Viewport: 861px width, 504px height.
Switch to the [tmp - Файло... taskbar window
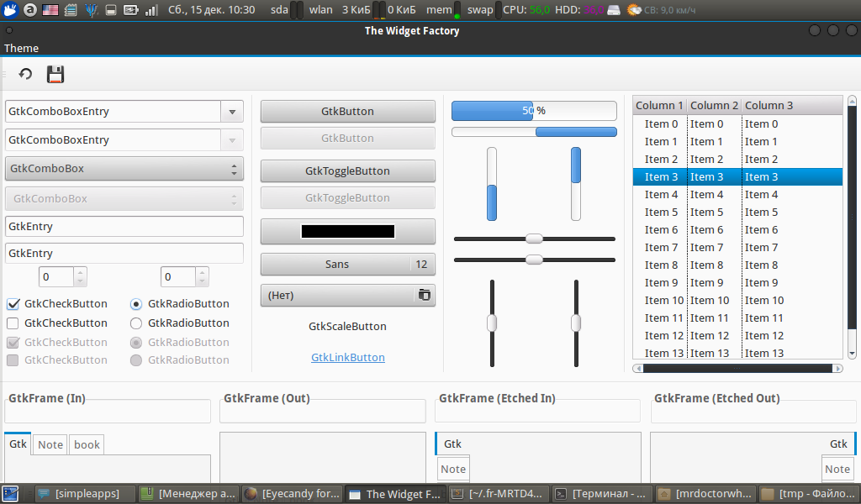point(809,494)
